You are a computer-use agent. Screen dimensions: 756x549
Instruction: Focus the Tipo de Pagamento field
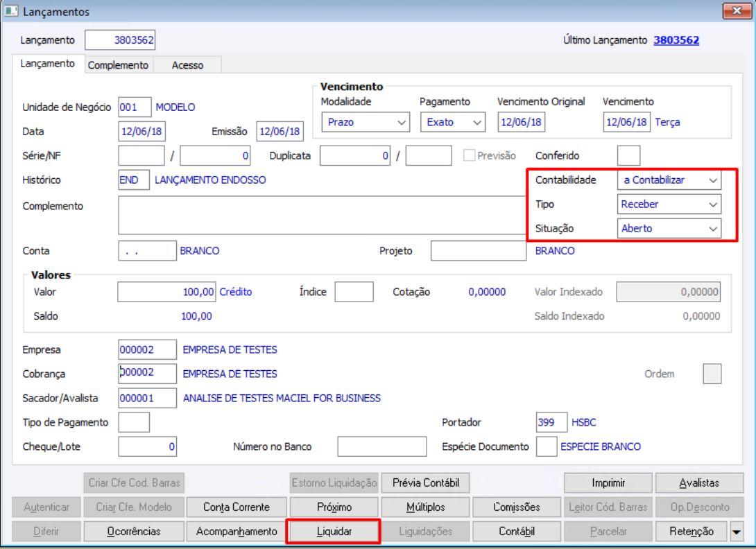pos(134,422)
